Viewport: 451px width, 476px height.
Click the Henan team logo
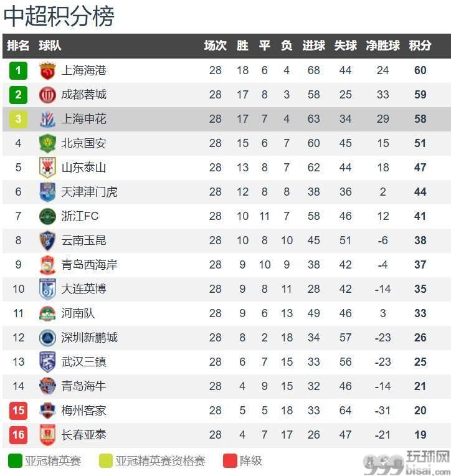pos(47,313)
